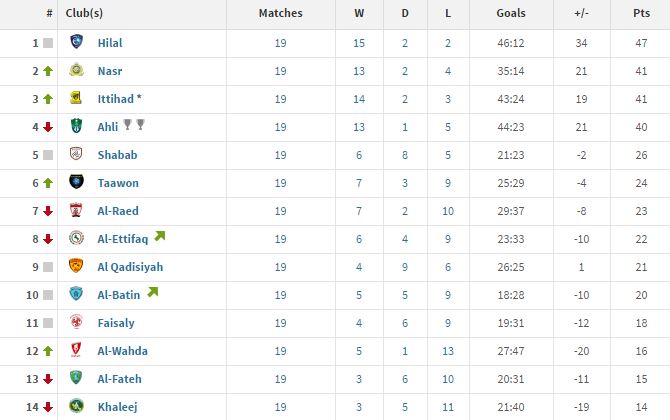Click the Al Qadisiyah orange crest
Viewport: 670px width, 420px height.
pyautogui.click(x=76, y=265)
